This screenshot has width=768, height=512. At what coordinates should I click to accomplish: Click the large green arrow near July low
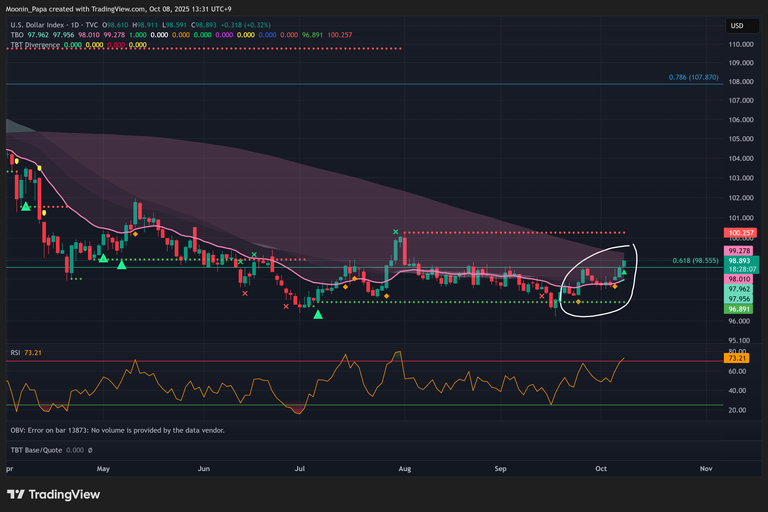[318, 315]
